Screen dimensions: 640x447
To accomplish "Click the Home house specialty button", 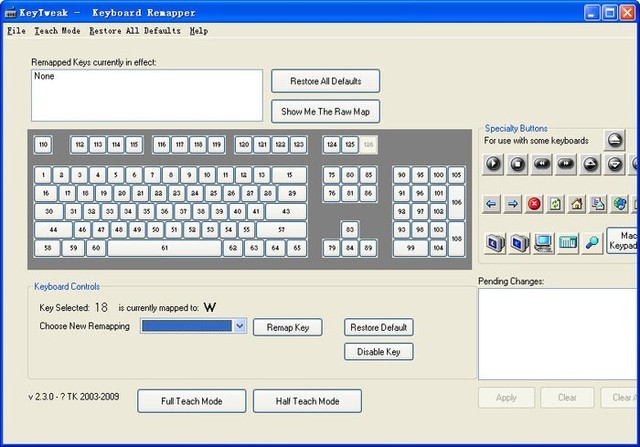I will [x=577, y=204].
